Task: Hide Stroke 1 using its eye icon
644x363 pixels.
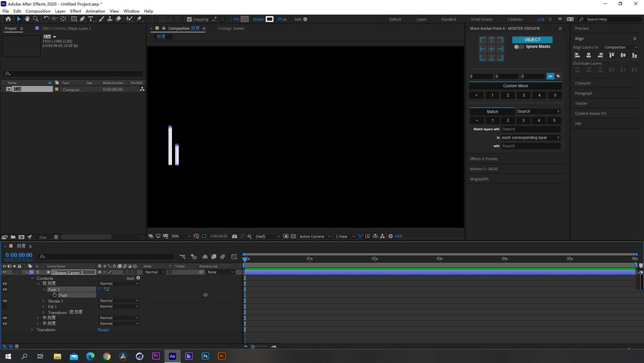Action: click(x=5, y=301)
